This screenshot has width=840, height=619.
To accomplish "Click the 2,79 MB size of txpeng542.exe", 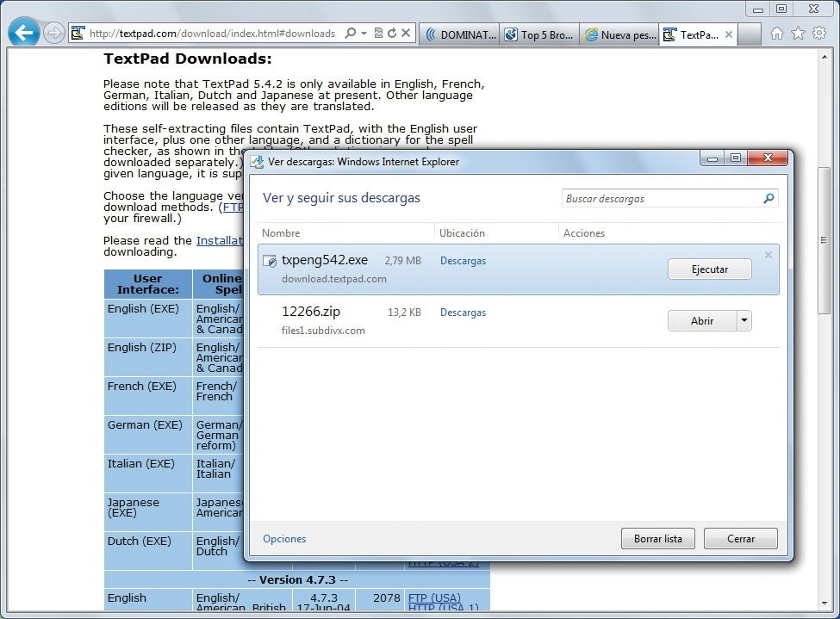I will pos(403,261).
